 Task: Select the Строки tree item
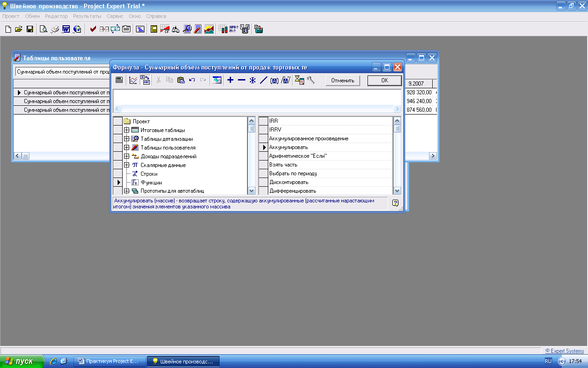[x=149, y=174]
